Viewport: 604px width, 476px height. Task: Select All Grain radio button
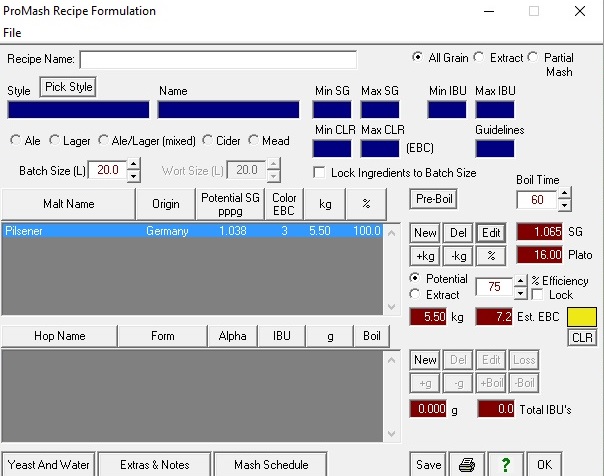pyautogui.click(x=417, y=57)
